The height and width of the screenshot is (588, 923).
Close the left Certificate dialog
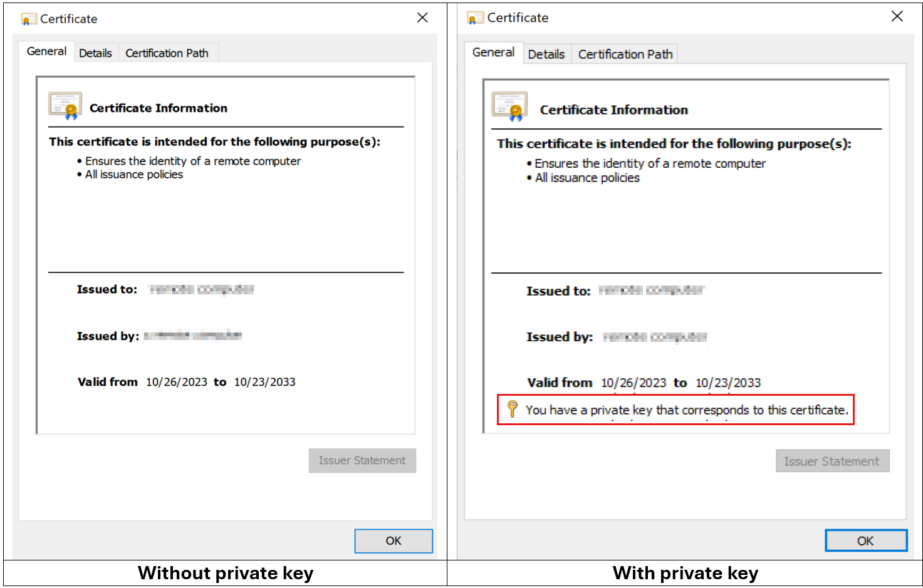pos(422,18)
